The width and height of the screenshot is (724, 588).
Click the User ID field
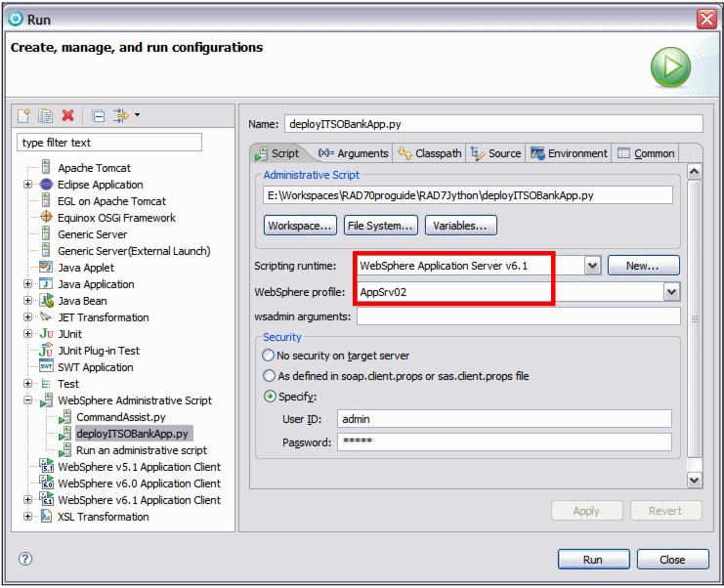tap(504, 419)
